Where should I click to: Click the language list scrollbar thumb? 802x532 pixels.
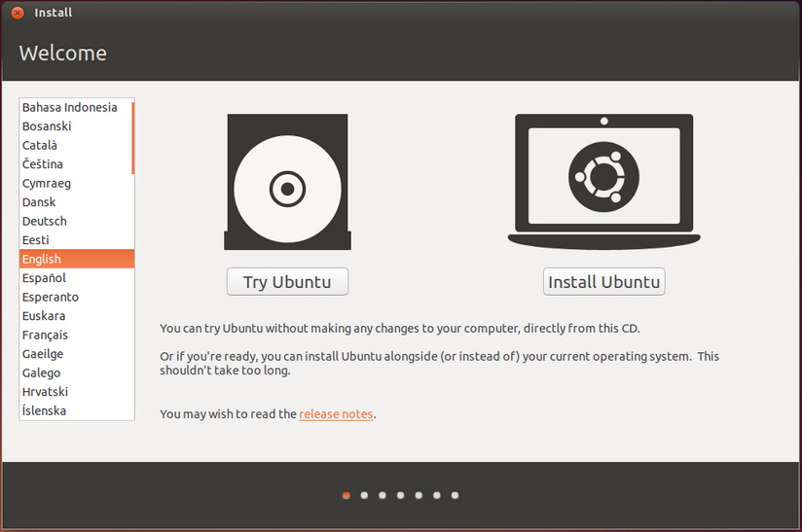[133, 138]
